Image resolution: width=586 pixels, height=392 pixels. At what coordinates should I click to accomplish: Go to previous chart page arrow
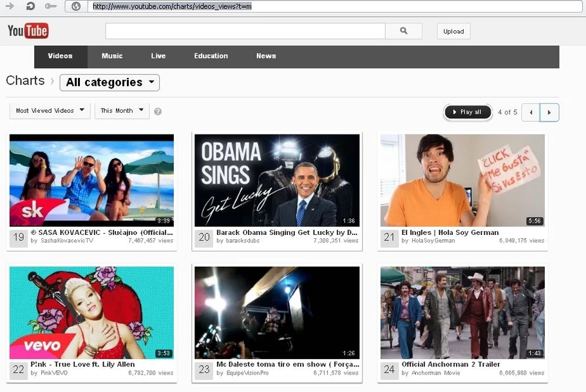[x=531, y=112]
